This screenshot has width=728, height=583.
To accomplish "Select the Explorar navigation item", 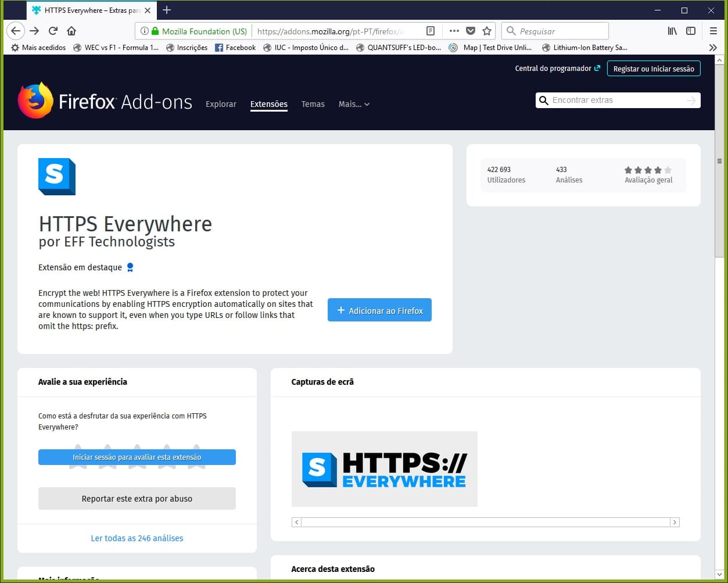I will pyautogui.click(x=221, y=104).
